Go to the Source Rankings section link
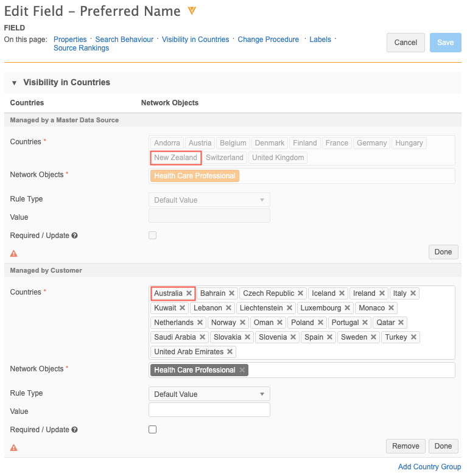The image size is (467, 476). tap(81, 48)
